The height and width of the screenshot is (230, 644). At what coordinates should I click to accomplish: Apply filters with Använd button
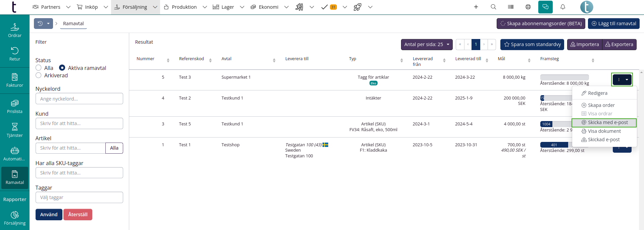click(49, 215)
